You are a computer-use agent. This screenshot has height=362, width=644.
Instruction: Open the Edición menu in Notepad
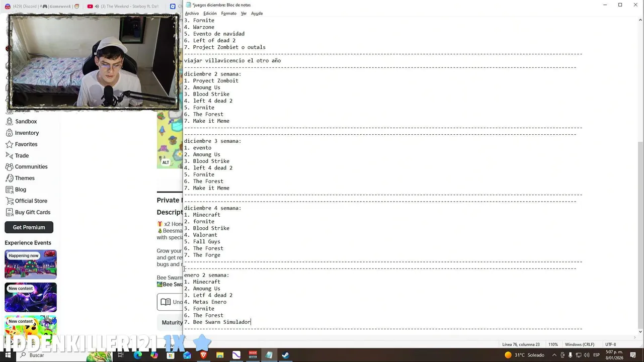[x=210, y=14]
